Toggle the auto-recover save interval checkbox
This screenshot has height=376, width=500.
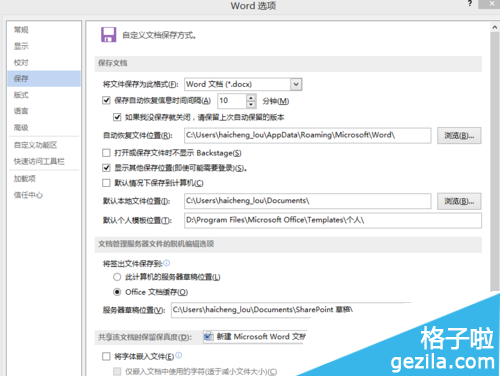tap(106, 100)
